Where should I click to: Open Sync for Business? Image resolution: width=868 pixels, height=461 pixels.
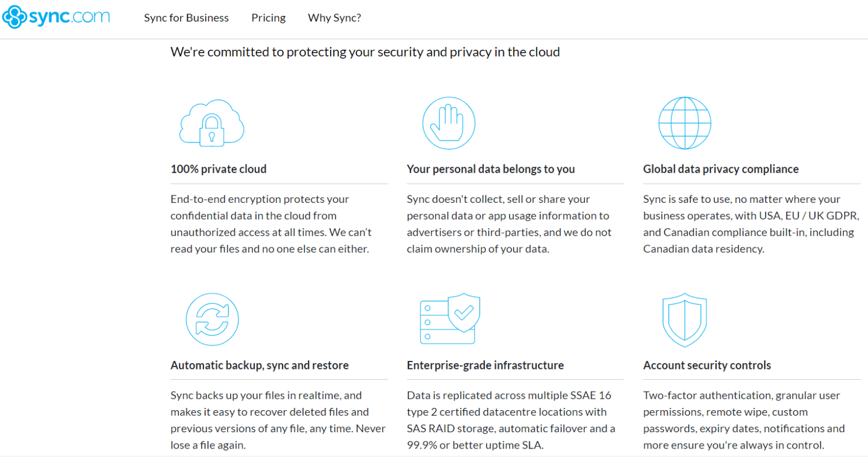click(x=186, y=18)
